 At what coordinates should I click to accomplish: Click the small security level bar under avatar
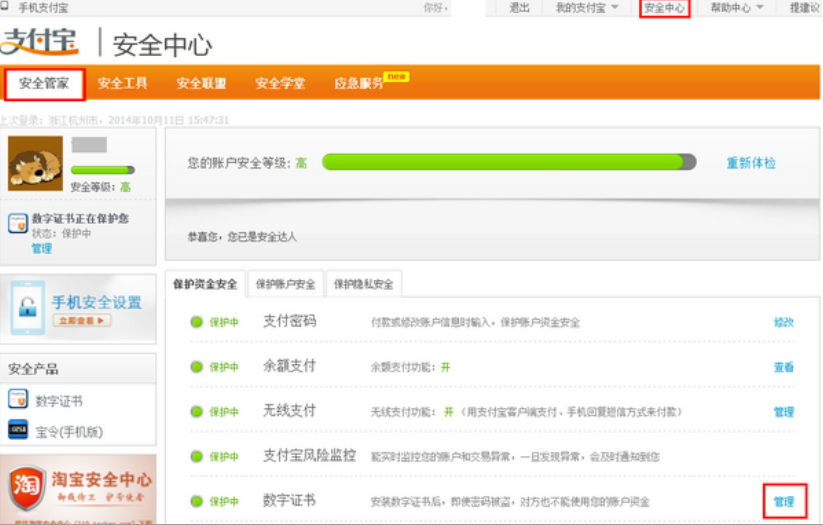(103, 170)
